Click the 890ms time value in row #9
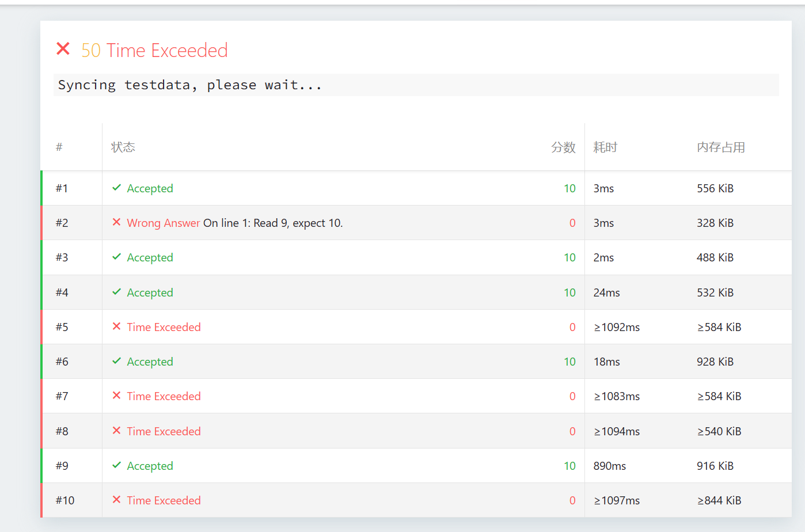 tap(609, 466)
